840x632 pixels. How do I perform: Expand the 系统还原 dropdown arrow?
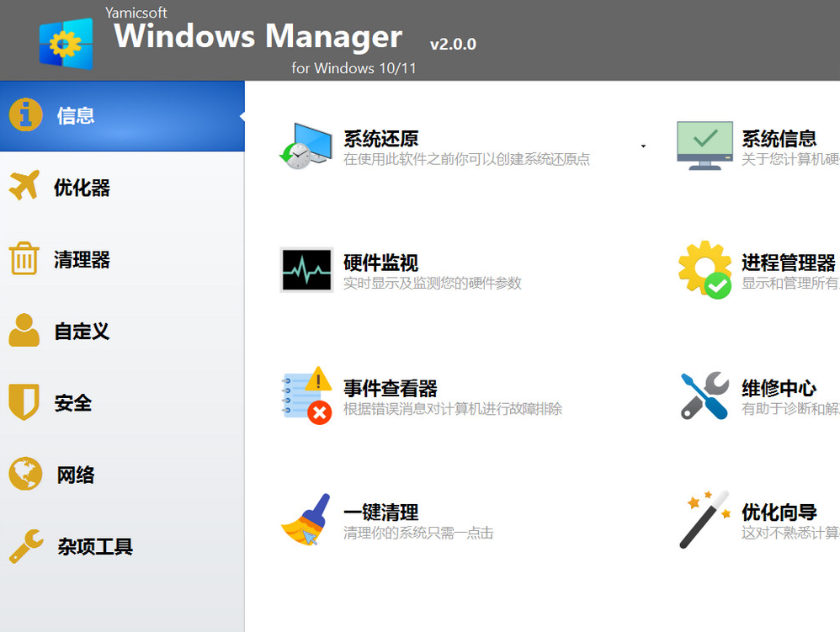pyautogui.click(x=643, y=146)
